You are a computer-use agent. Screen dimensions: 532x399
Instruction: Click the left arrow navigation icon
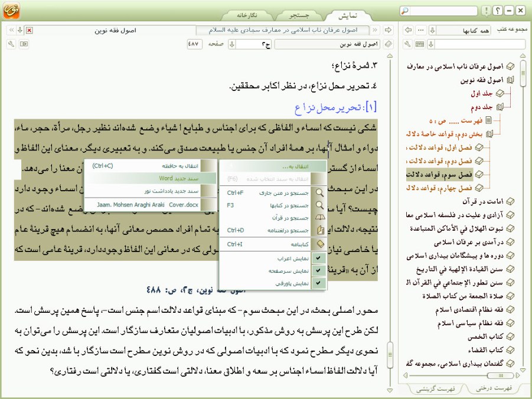click(408, 30)
